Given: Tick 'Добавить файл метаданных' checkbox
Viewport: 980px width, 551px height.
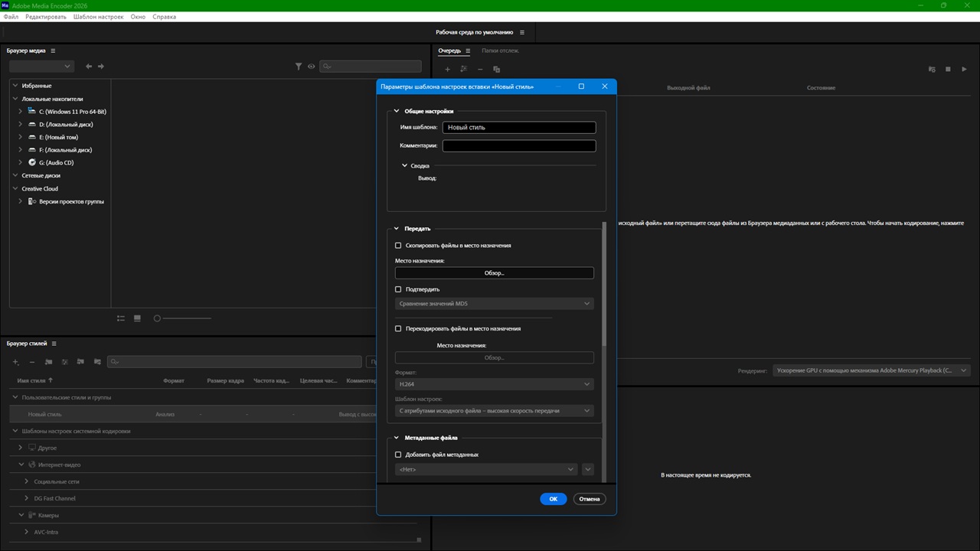Looking at the screenshot, I should pos(398,455).
